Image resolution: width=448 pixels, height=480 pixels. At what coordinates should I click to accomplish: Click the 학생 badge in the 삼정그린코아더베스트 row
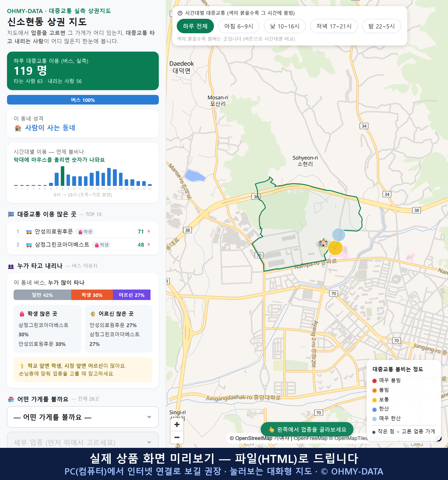click(x=101, y=245)
